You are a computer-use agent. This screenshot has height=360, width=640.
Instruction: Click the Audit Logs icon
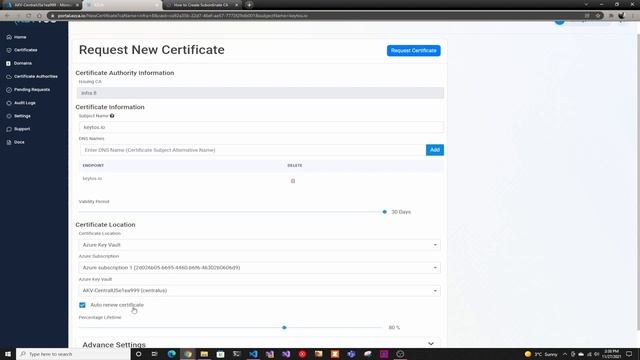coord(9,103)
